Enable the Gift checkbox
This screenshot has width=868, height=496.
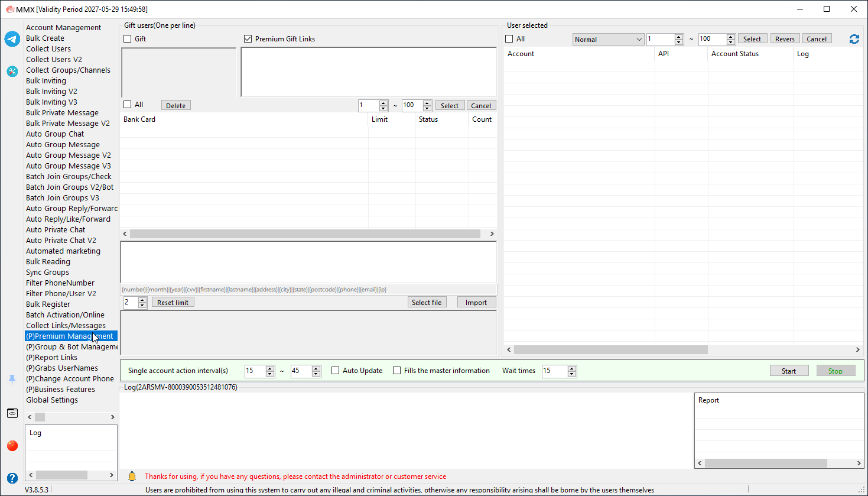128,39
